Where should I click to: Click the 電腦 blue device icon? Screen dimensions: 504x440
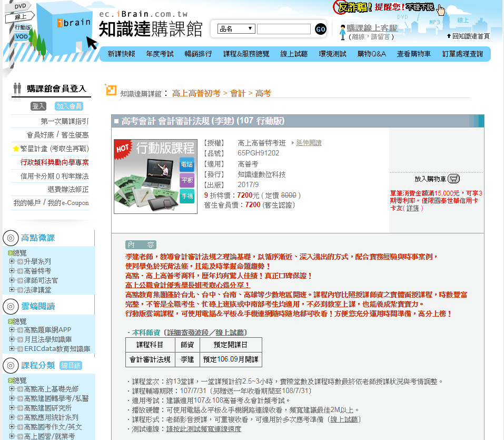coord(187,164)
